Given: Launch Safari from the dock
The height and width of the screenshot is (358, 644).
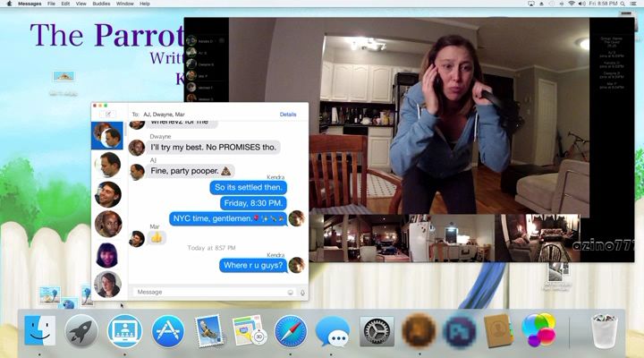Looking at the screenshot, I should [291, 331].
